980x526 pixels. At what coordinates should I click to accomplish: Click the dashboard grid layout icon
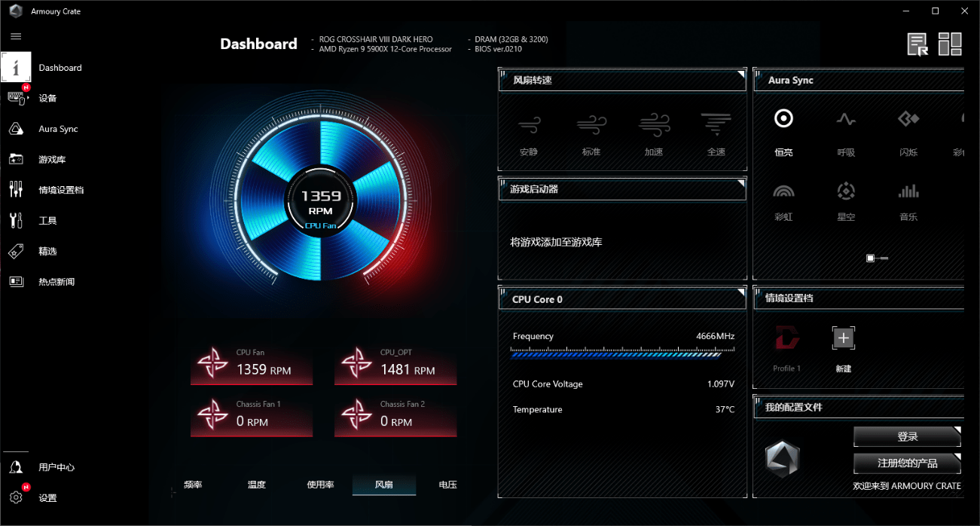tap(950, 44)
